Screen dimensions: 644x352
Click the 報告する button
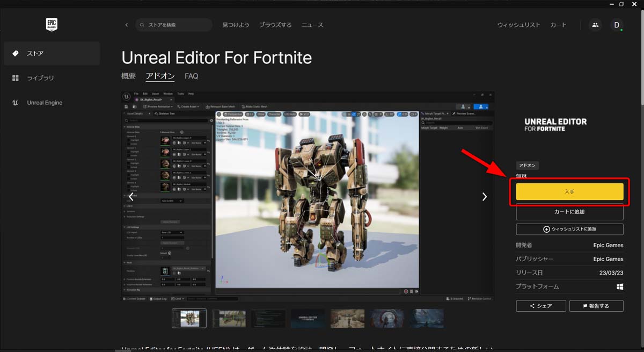click(596, 306)
